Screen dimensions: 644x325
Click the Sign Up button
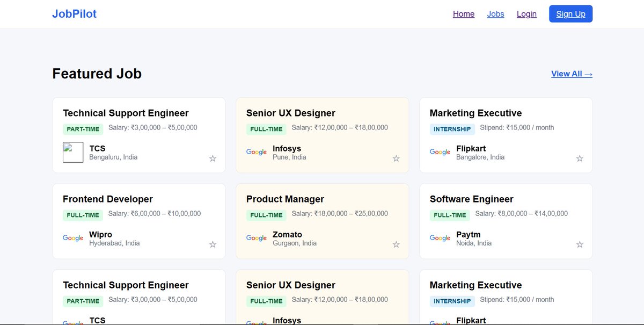tap(570, 14)
